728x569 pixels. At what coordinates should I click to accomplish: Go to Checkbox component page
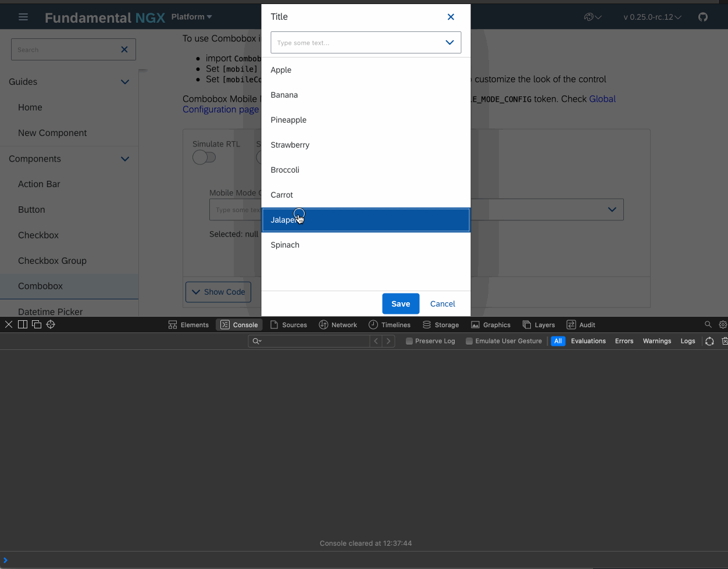point(38,235)
